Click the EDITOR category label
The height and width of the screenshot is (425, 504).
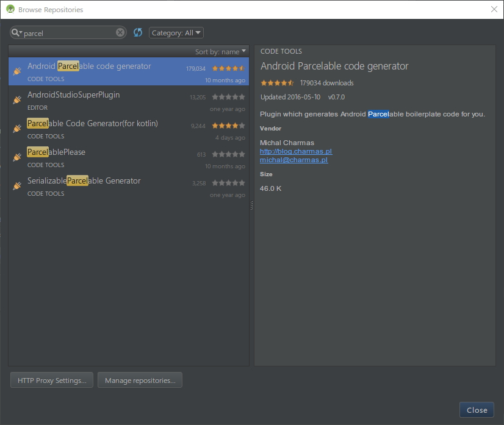coord(37,107)
